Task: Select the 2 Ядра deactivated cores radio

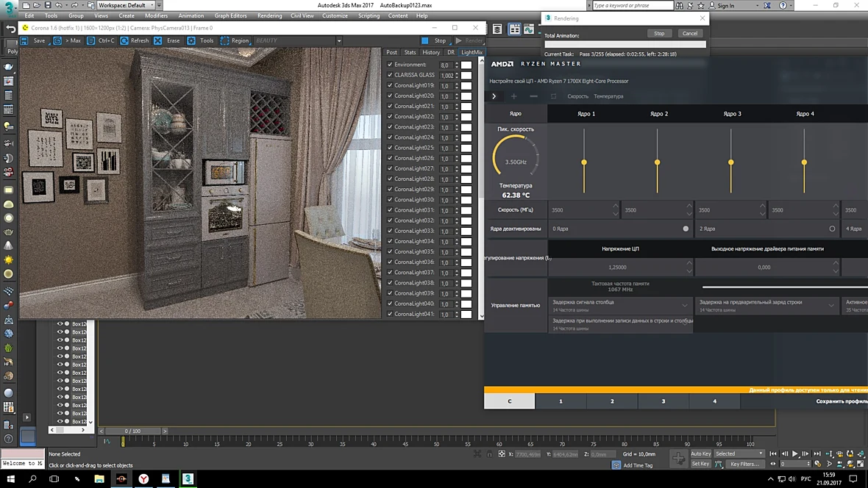Action: pos(832,229)
